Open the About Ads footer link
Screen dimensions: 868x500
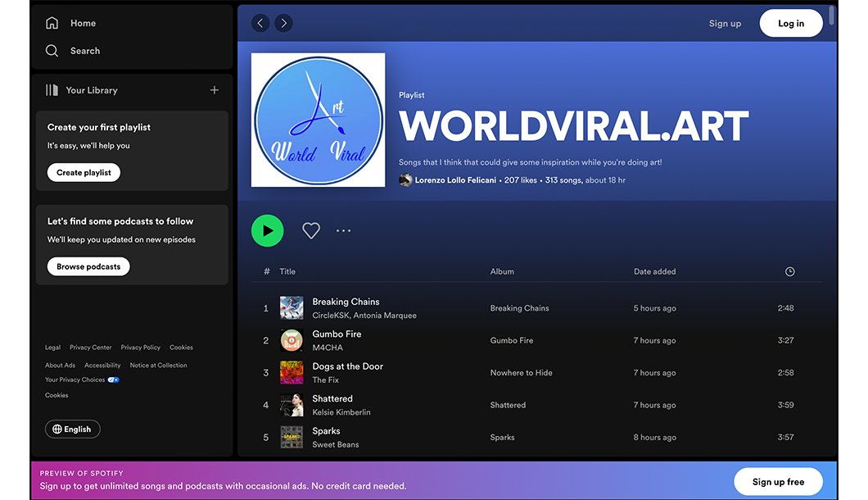(60, 366)
